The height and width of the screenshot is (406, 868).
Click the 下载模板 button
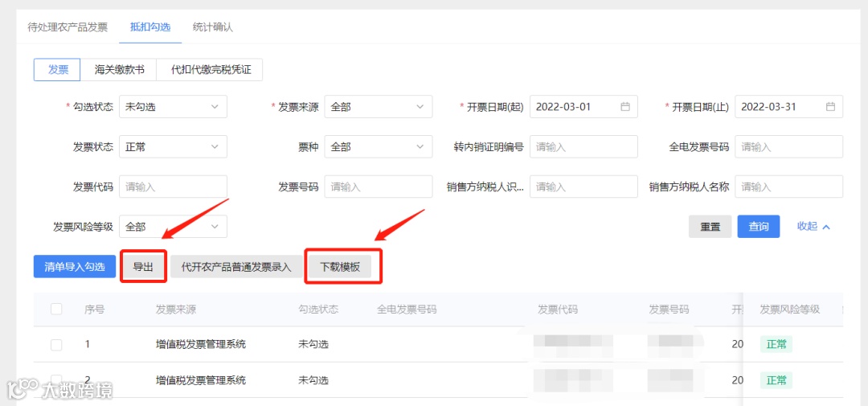click(340, 266)
